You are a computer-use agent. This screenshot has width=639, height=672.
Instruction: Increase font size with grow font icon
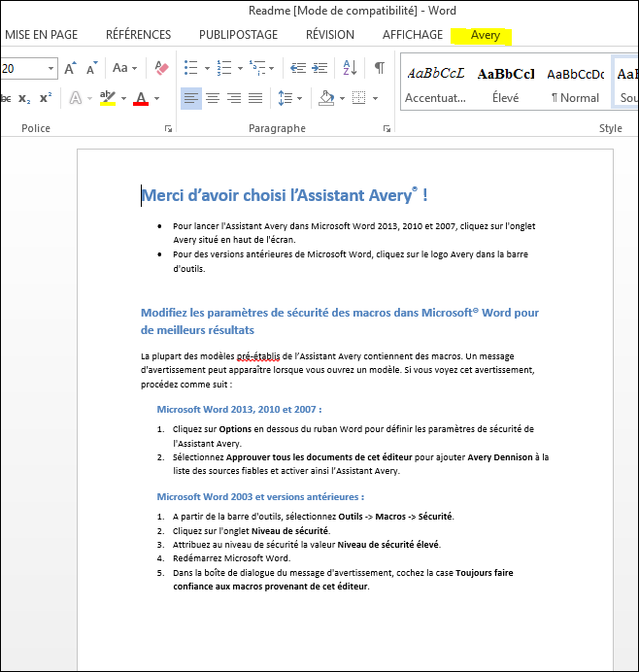click(71, 68)
